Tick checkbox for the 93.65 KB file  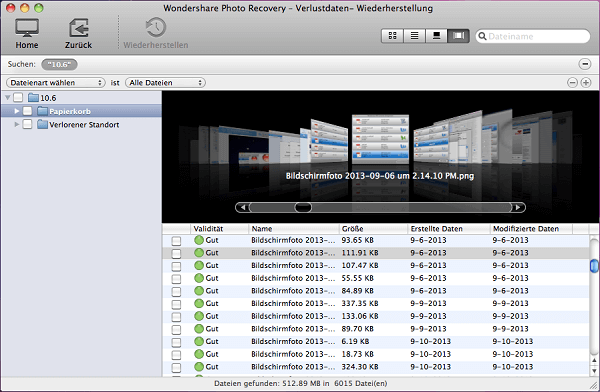click(176, 241)
